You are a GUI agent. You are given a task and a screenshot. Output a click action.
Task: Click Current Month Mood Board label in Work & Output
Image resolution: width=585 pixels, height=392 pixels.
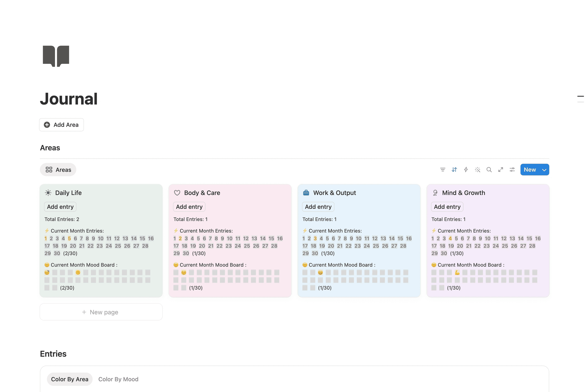point(342,265)
